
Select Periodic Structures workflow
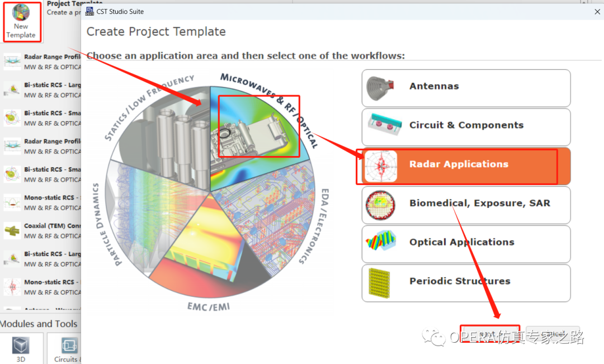pyautogui.click(x=466, y=283)
